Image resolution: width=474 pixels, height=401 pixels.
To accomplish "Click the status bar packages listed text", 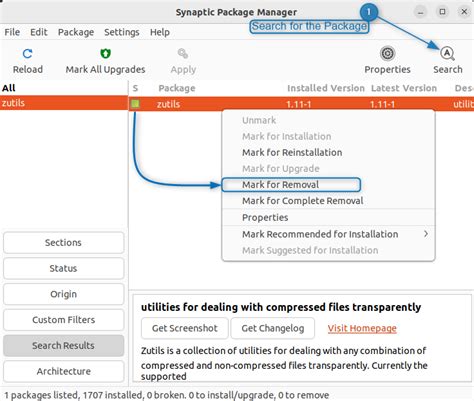I will click(166, 395).
